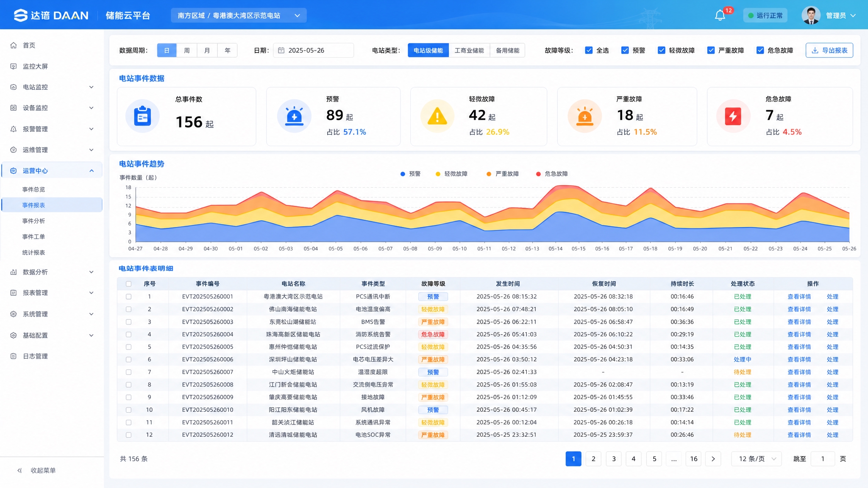Uncheck the 危急故障 checkbox

pyautogui.click(x=760, y=50)
